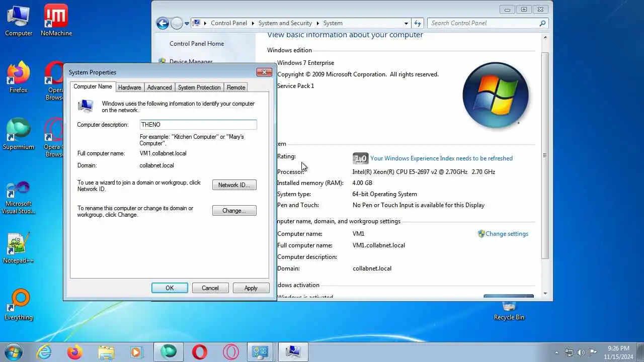644x362 pixels.
Task: Open Windows Experience Index refresh link
Action: pos(441,158)
